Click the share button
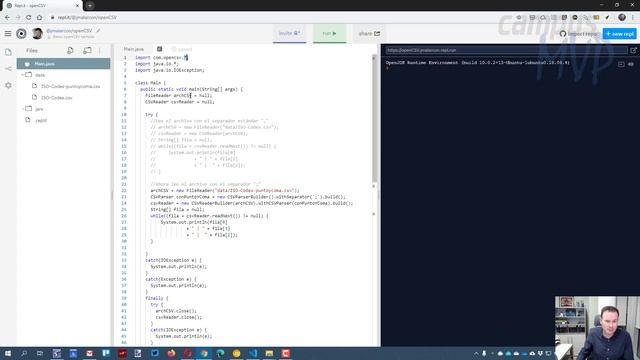The image size is (640, 360). (369, 33)
